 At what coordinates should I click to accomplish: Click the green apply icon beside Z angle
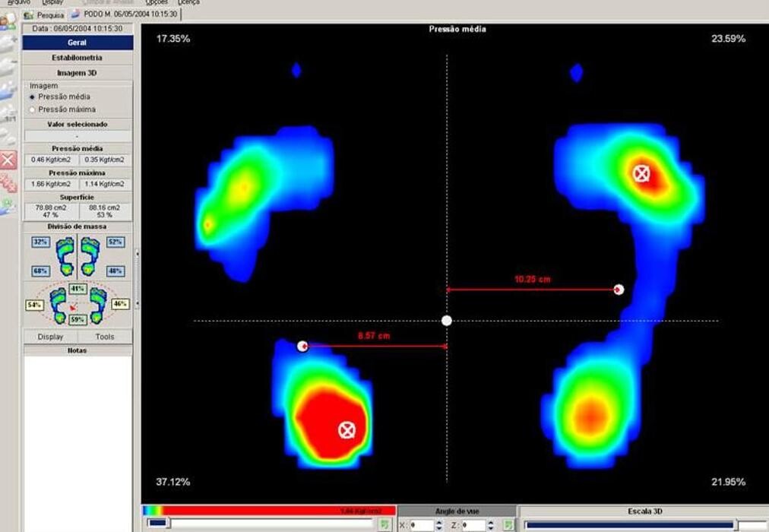point(508,524)
